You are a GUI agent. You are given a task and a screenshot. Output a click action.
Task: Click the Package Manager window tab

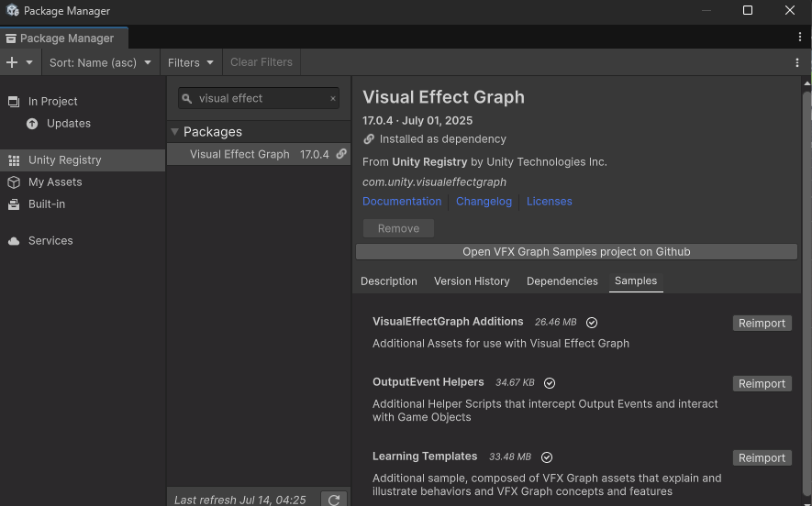click(x=64, y=38)
